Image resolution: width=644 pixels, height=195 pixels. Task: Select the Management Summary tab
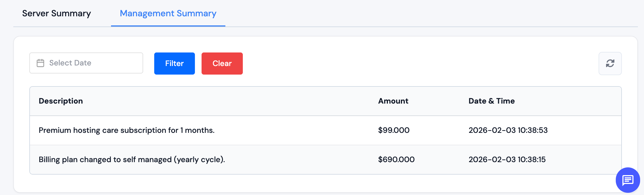pos(168,13)
